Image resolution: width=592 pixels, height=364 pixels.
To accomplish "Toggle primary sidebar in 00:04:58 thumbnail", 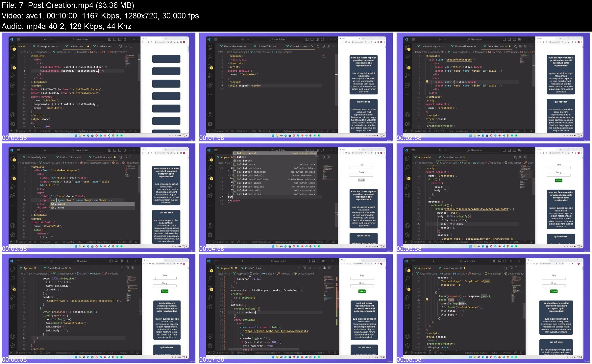I will coord(307,150).
